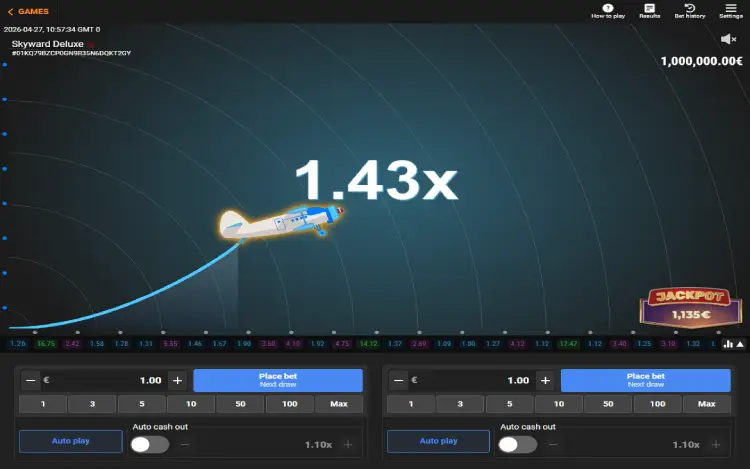Expand history with the up triangle
This screenshot has width=750, height=469.
pyautogui.click(x=740, y=344)
